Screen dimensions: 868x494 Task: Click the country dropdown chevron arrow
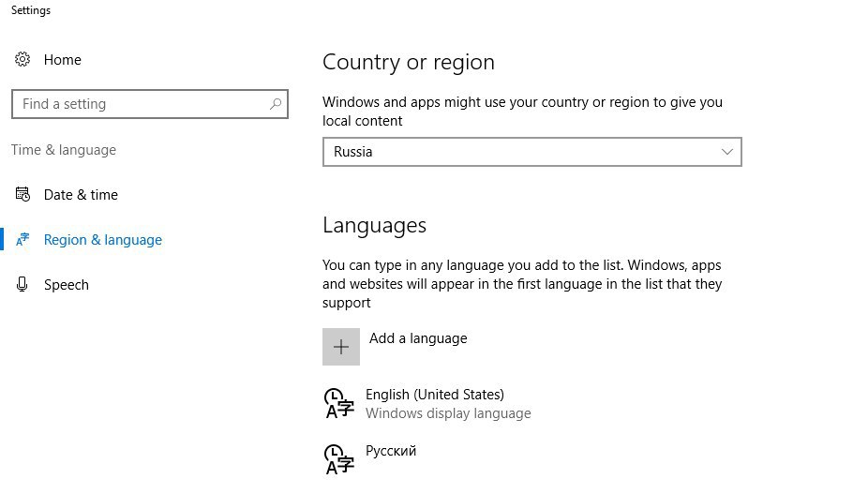(x=726, y=152)
